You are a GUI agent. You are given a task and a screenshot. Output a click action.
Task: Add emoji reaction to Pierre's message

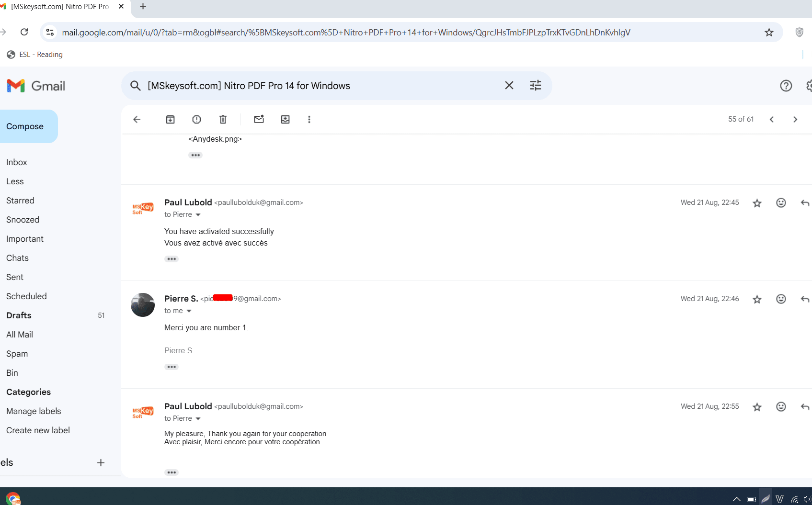click(781, 299)
